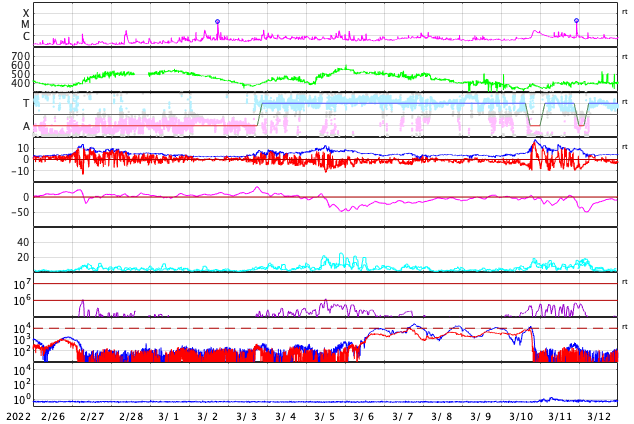Click the 3/ 8 date label
The width and height of the screenshot is (634, 424).
442,416
